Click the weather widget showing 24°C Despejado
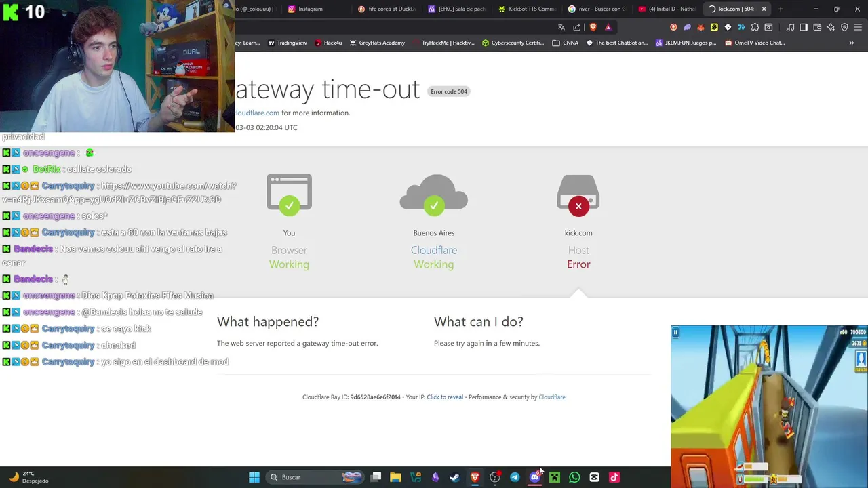This screenshot has height=488, width=868. 29,477
